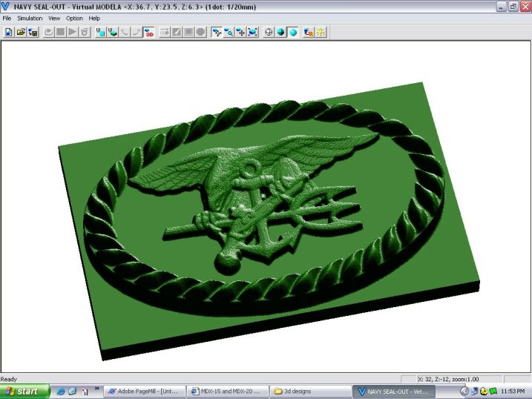Toggle the highlighted cyan sphere render mode

click(x=293, y=32)
